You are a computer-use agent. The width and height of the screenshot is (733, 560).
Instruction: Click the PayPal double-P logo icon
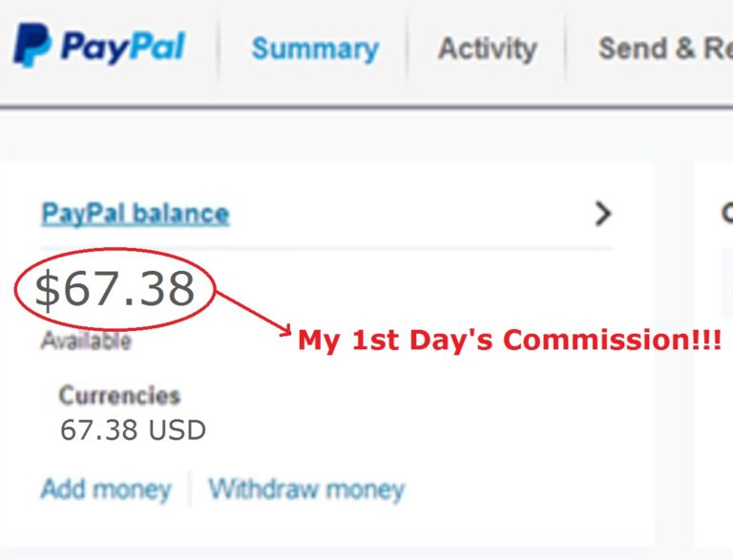click(x=31, y=46)
